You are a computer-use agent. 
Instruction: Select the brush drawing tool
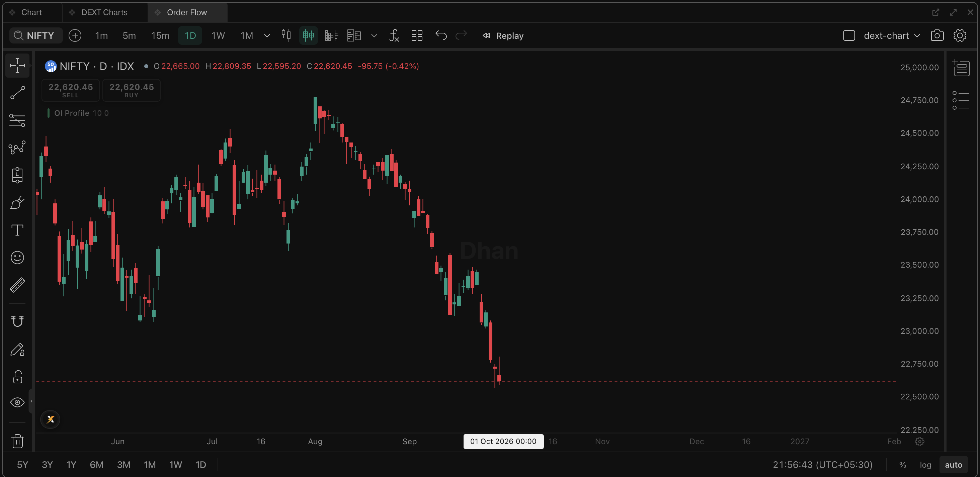(17, 203)
